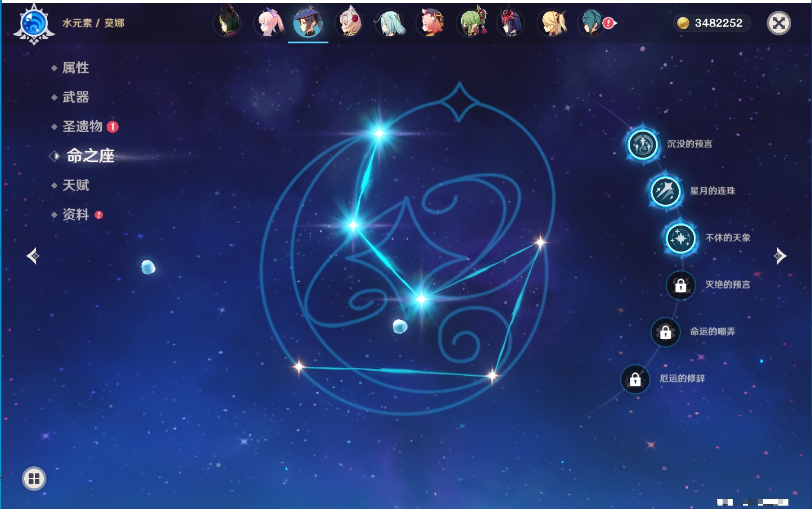Open the 资料 profile tab

[75, 214]
